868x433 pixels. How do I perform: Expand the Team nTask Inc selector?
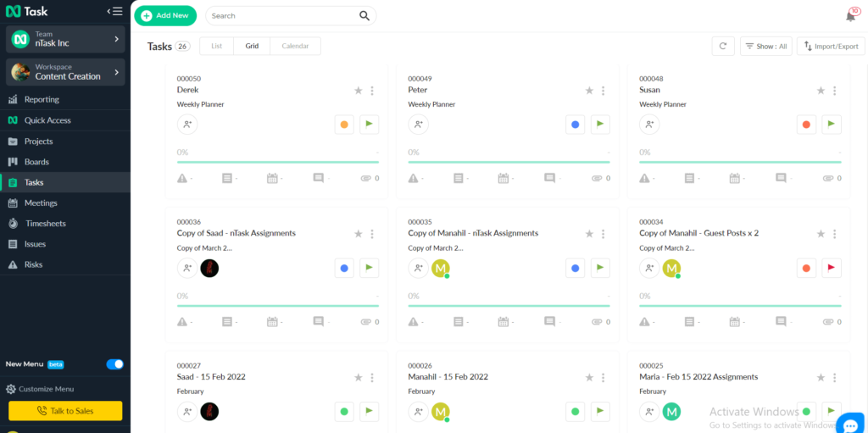pos(65,39)
